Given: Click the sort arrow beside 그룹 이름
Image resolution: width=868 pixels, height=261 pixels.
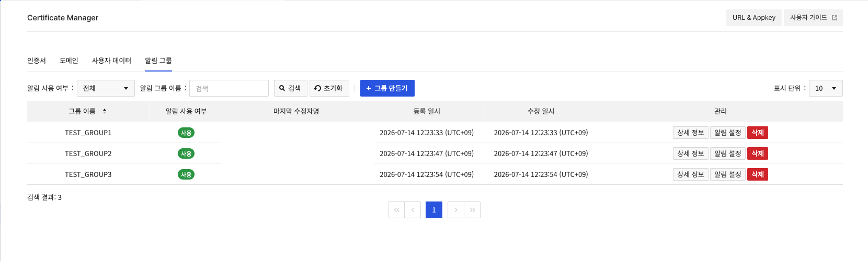Looking at the screenshot, I should 105,111.
